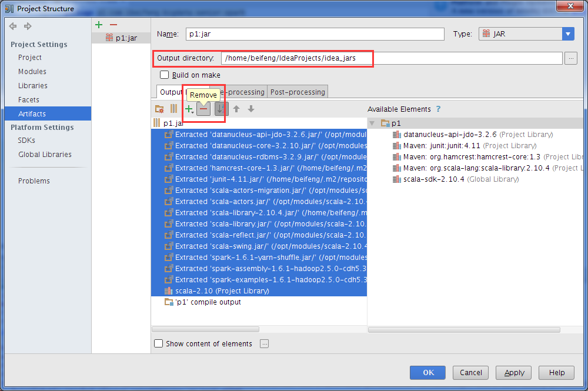Select Extracted 'scala-library.jar/' entry
The height and width of the screenshot is (391, 588).
[x=259, y=224]
